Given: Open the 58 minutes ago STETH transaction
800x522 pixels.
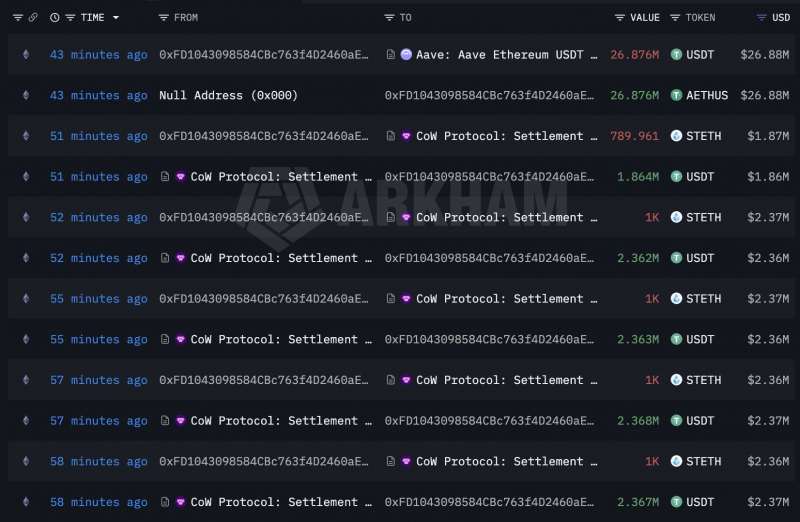Looking at the screenshot, I should point(98,461).
